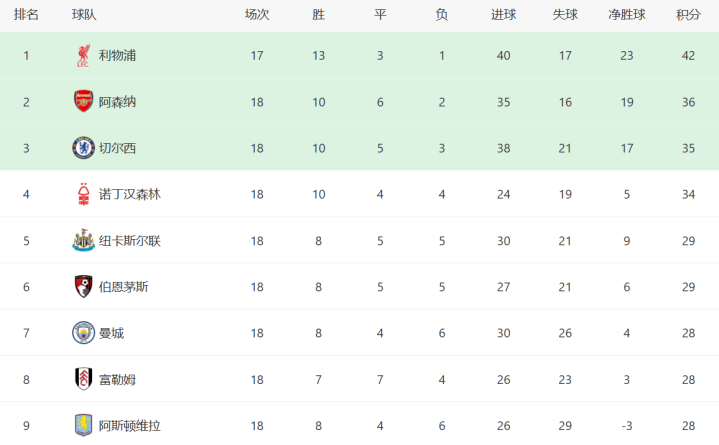Open the 利物浦 team name link
This screenshot has height=445, width=719.
[x=117, y=56]
